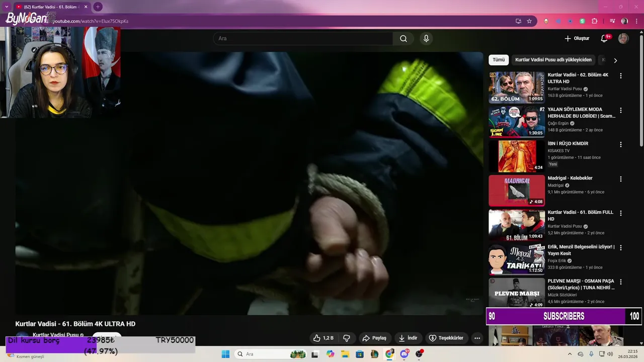Click the Kurtlar Vadisi Pusu channel name below video
This screenshot has width=644, height=362.
[x=55, y=335]
